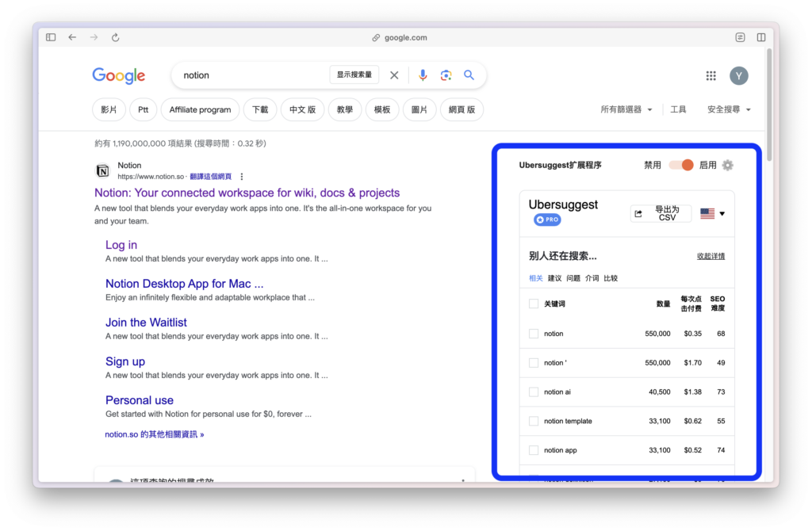Open the Sign up sitelink

[125, 361]
